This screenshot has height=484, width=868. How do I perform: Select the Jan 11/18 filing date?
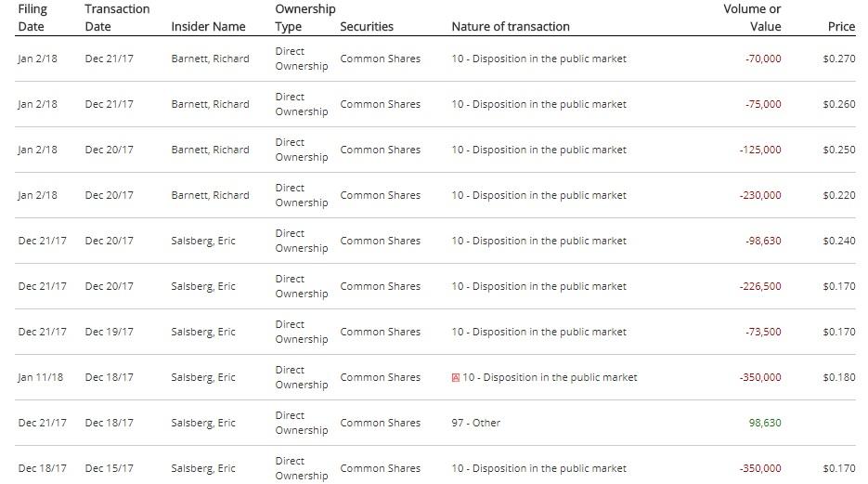(x=41, y=378)
